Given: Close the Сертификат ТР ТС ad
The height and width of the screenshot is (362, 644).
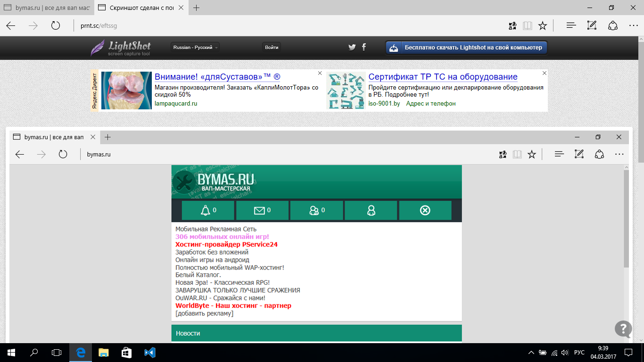Looking at the screenshot, I should tap(545, 73).
